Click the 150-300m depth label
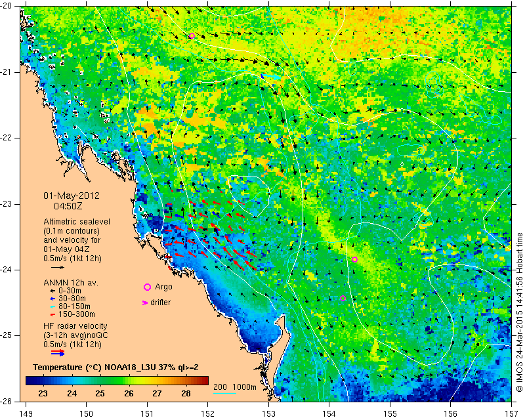This screenshot has height=420, width=525. [77, 315]
